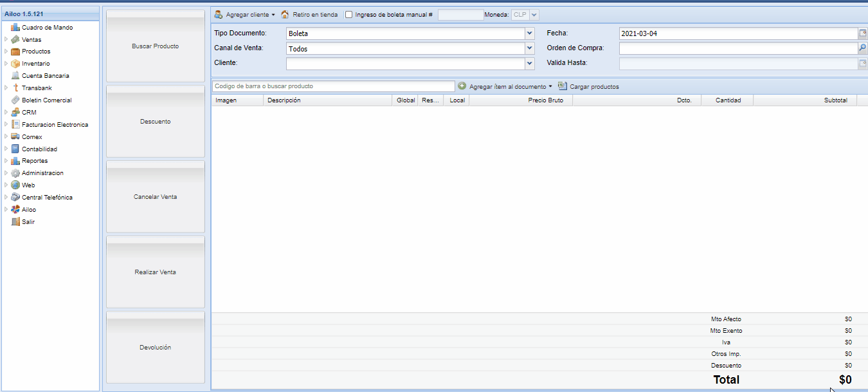Click the Salir exit door icon
The height and width of the screenshot is (392, 868).
pyautogui.click(x=15, y=221)
